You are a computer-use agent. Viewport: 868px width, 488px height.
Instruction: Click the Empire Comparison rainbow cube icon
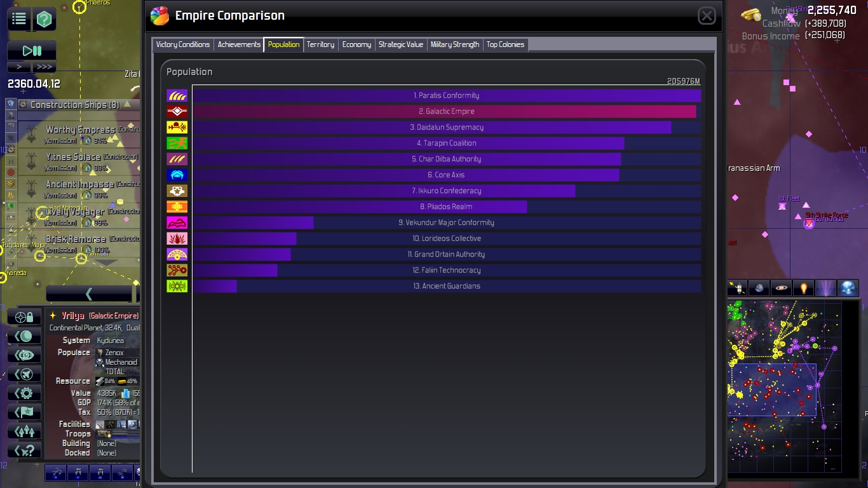click(159, 16)
